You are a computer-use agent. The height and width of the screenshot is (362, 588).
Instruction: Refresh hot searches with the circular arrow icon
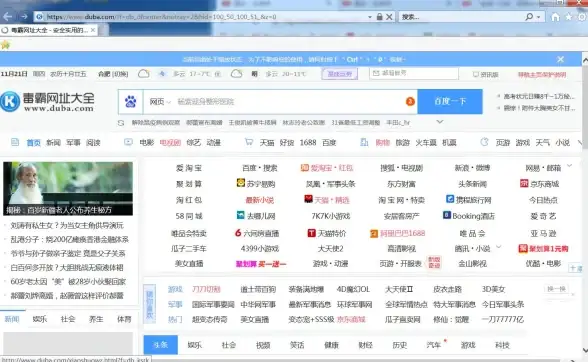pyautogui.click(x=121, y=123)
